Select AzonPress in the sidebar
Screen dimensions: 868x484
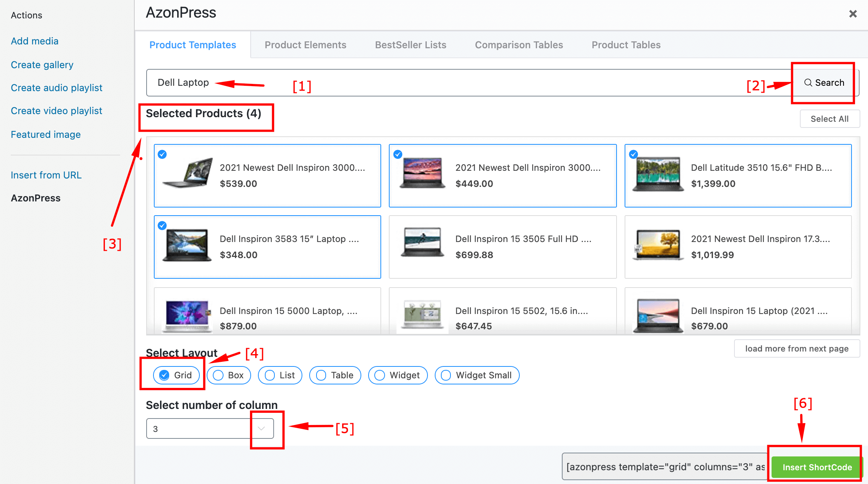[x=36, y=198]
